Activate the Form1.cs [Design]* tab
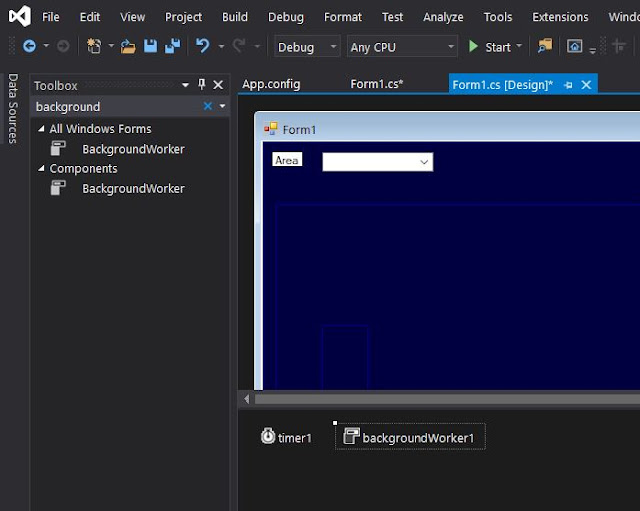Viewport: 640px width, 511px height. (x=502, y=85)
